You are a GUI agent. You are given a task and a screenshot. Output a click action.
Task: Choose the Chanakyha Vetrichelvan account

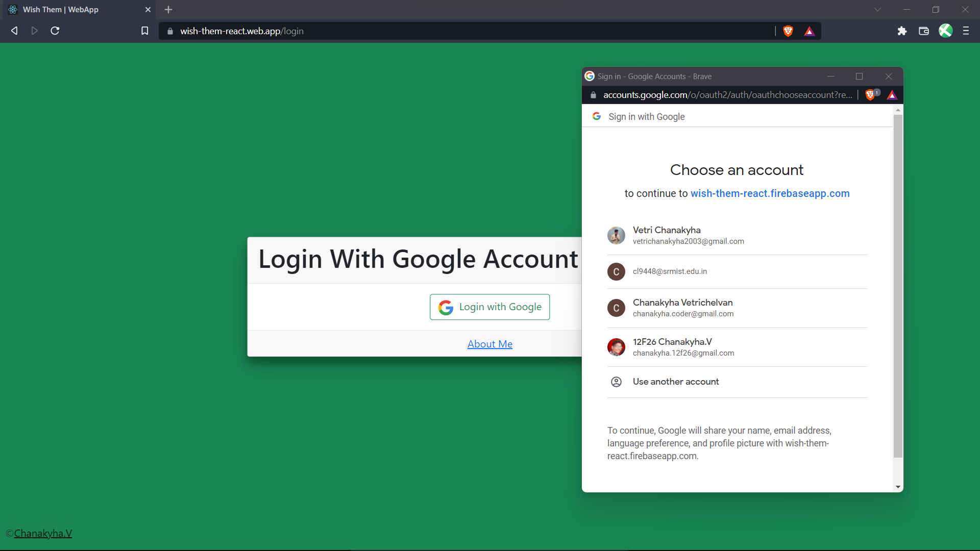(737, 308)
